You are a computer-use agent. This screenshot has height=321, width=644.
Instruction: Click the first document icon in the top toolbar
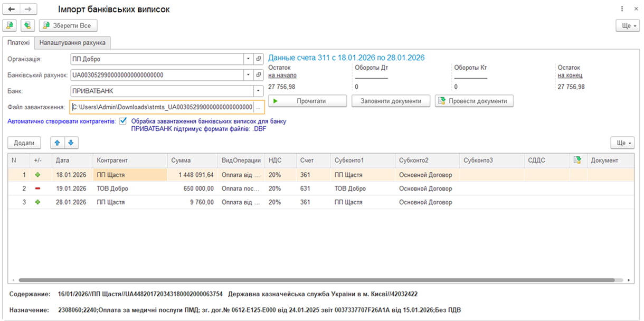pyautogui.click(x=10, y=25)
